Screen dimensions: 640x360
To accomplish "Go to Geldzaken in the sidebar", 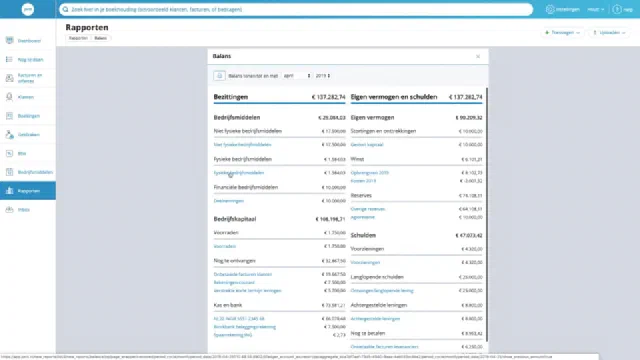I will tap(29, 135).
